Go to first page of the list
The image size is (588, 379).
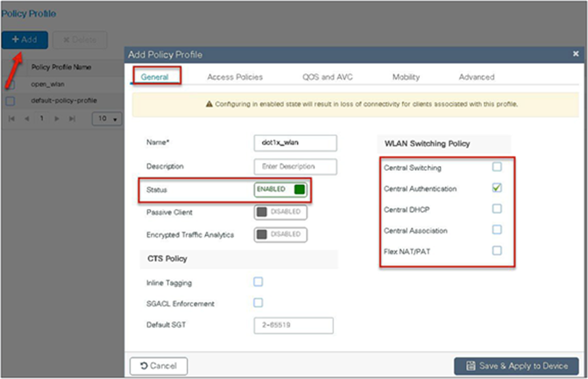click(x=12, y=118)
